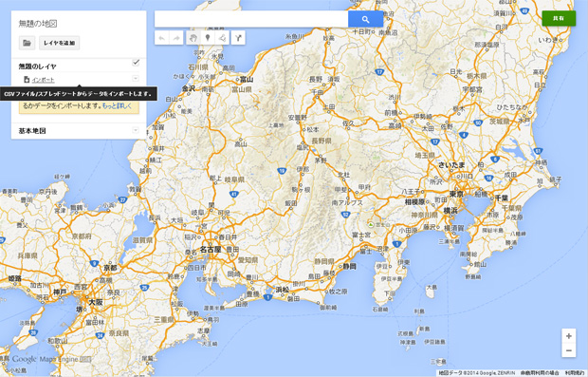Click route shield 41 on the map
Image resolution: width=588 pixels, height=377 pixels.
coord(234,194)
